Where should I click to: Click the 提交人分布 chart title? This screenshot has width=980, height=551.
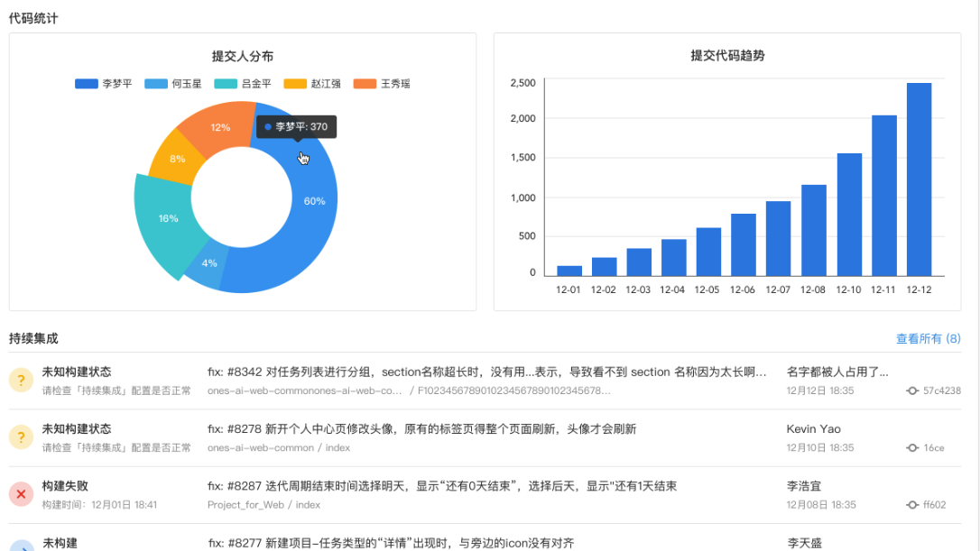coord(243,56)
